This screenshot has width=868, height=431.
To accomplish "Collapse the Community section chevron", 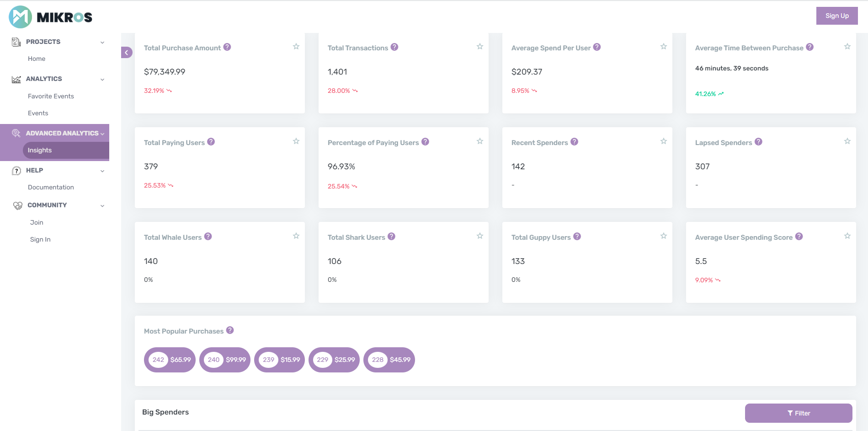I will coord(102,205).
